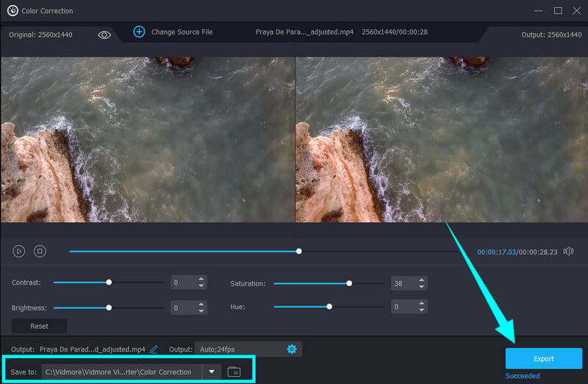Screen dimensions: 588x384
Task: Open the save folder browse icon
Action: 234,371
